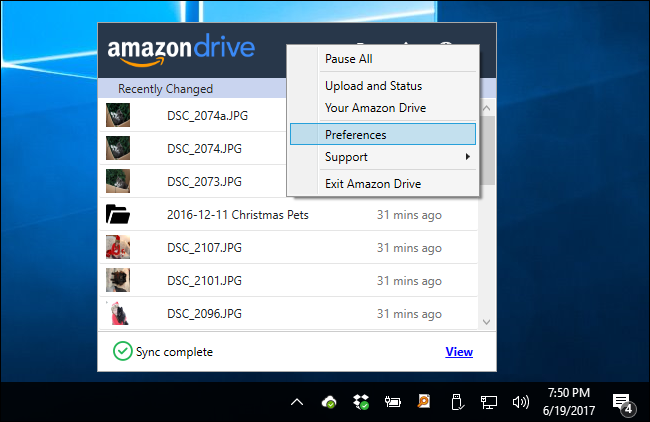Open the DSC_2107.JPG thumbnail
This screenshot has width=650, height=422.
pyautogui.click(x=118, y=247)
